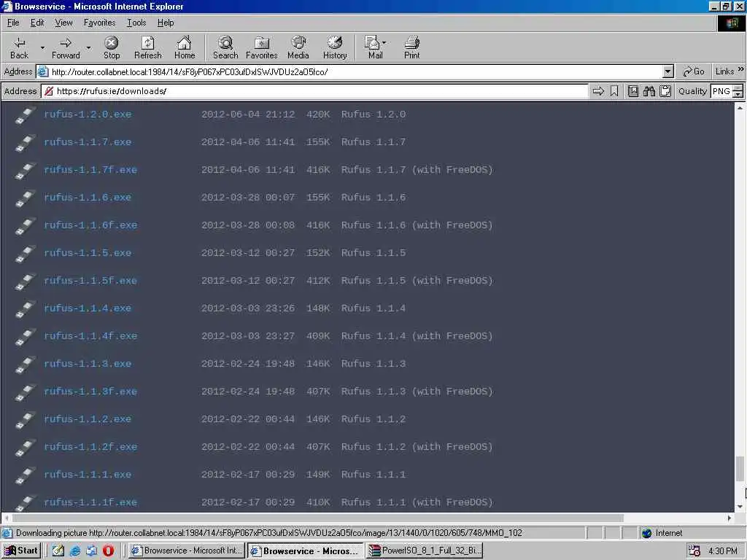Download rufus-1.1.6.exe
The width and height of the screenshot is (747, 560).
click(x=88, y=197)
